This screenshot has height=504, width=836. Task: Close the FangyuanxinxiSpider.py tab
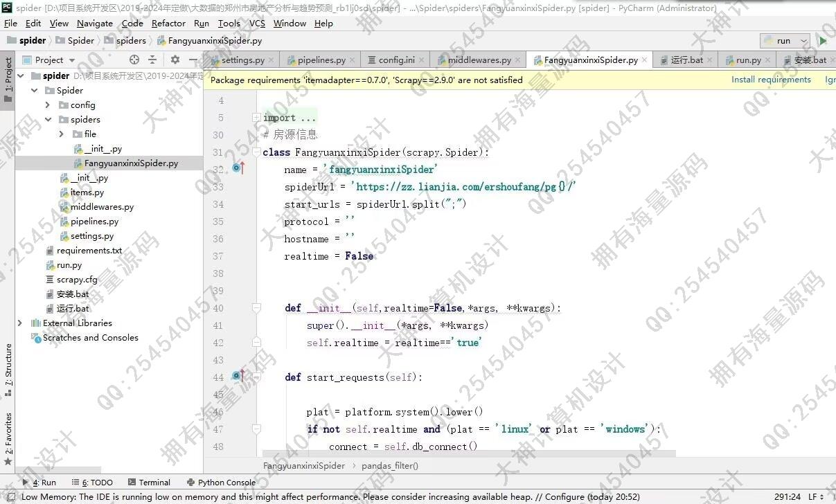pos(646,61)
